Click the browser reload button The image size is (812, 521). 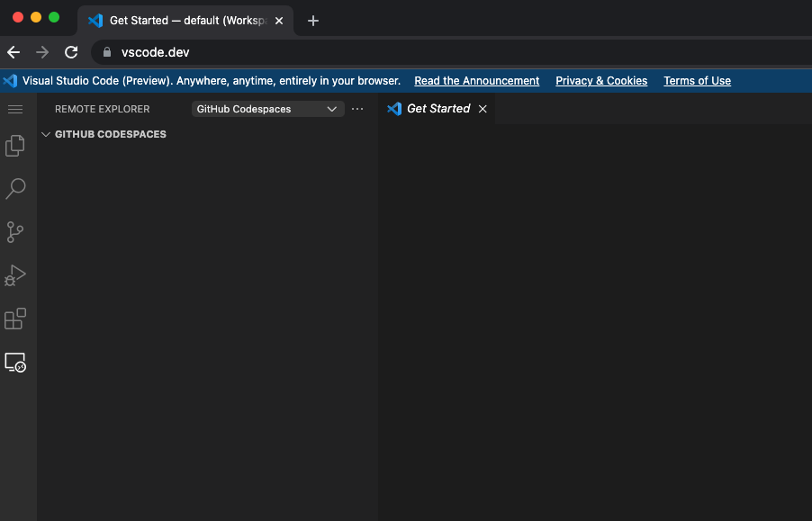pos(71,52)
